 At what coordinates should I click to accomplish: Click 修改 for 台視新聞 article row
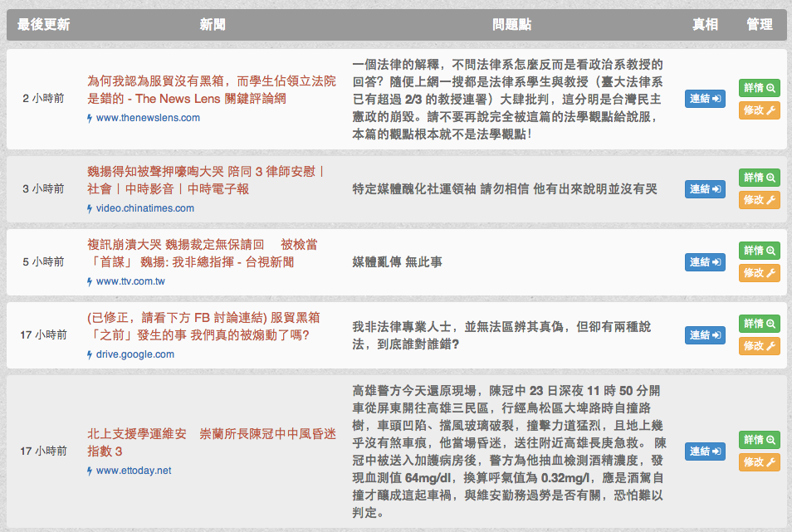tap(759, 273)
